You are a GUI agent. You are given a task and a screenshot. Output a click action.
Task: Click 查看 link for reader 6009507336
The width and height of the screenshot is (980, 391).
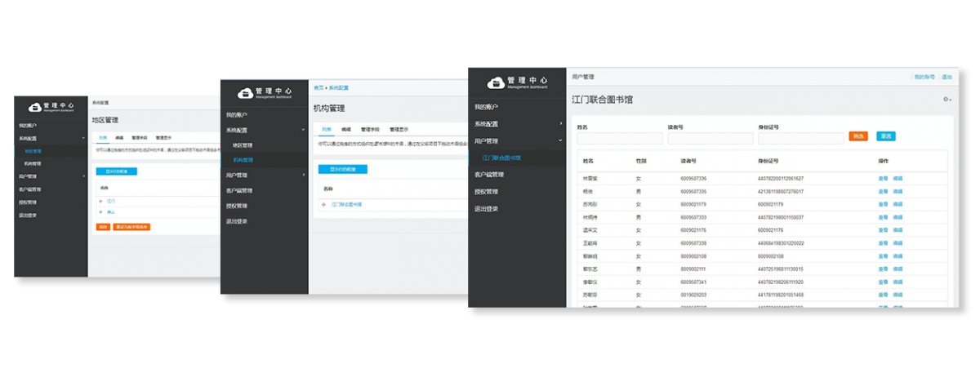click(883, 178)
